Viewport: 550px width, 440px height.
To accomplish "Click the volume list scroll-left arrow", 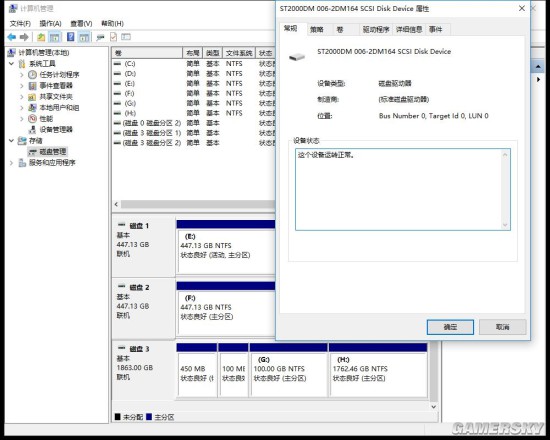I will (x=116, y=204).
